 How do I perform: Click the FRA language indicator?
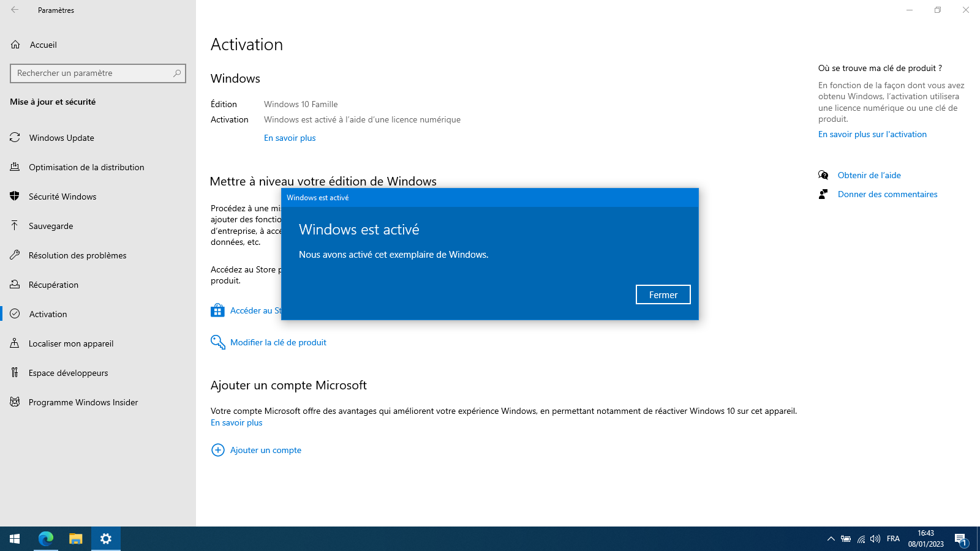893,539
